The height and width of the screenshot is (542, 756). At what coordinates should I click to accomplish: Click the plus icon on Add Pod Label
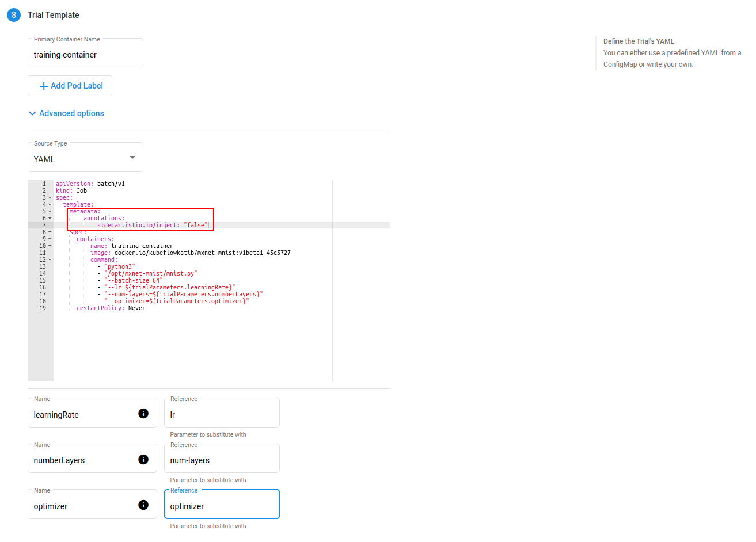point(43,86)
